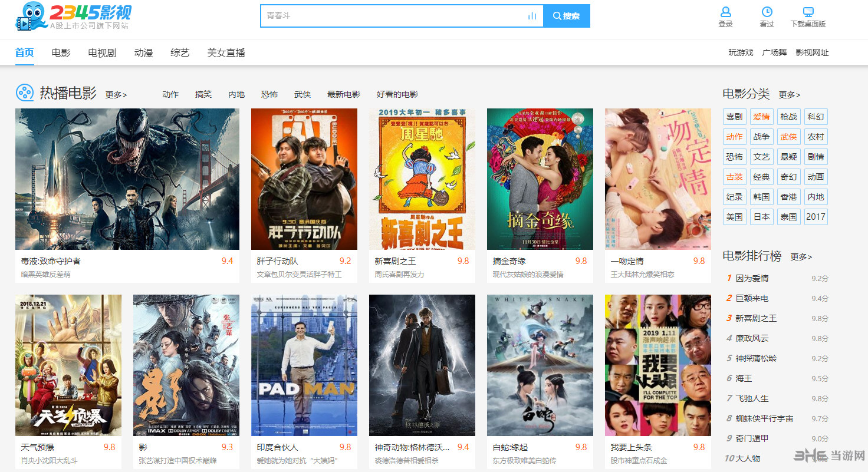868x472 pixels.
Task: Open the 好看的电影 filter link
Action: tap(397, 94)
